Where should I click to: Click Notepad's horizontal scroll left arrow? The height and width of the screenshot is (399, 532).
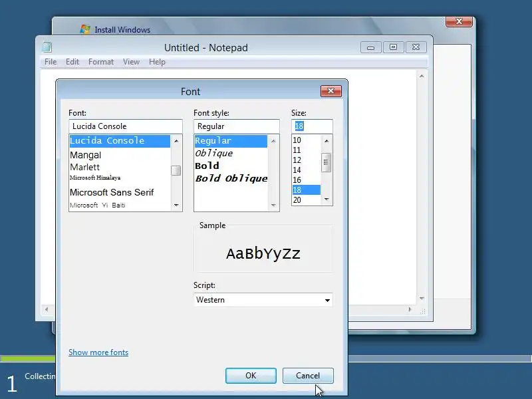[47, 309]
